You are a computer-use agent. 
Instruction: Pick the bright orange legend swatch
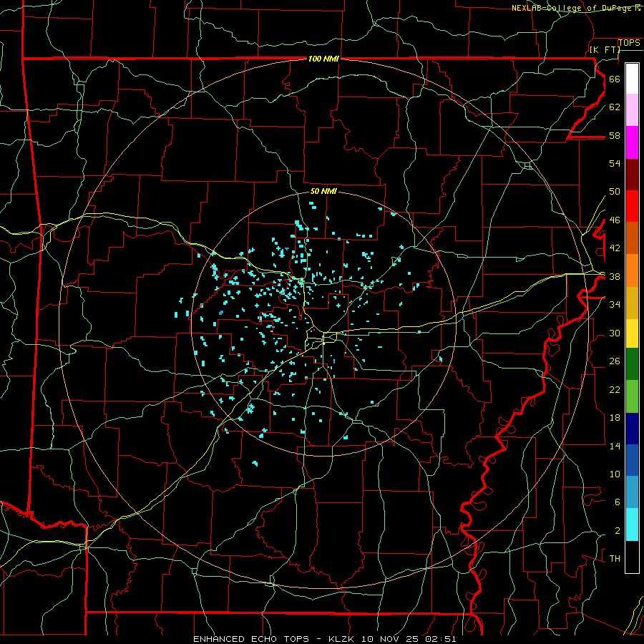(632, 270)
